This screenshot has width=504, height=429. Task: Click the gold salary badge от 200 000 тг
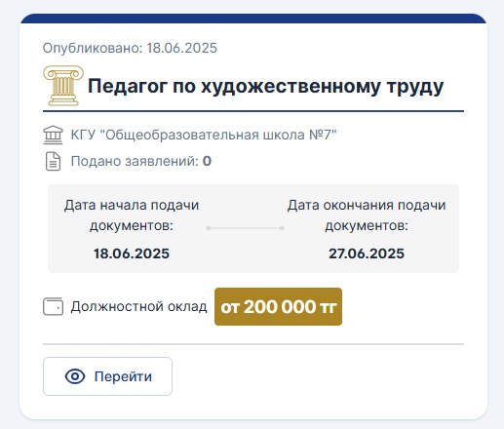pyautogui.click(x=278, y=306)
